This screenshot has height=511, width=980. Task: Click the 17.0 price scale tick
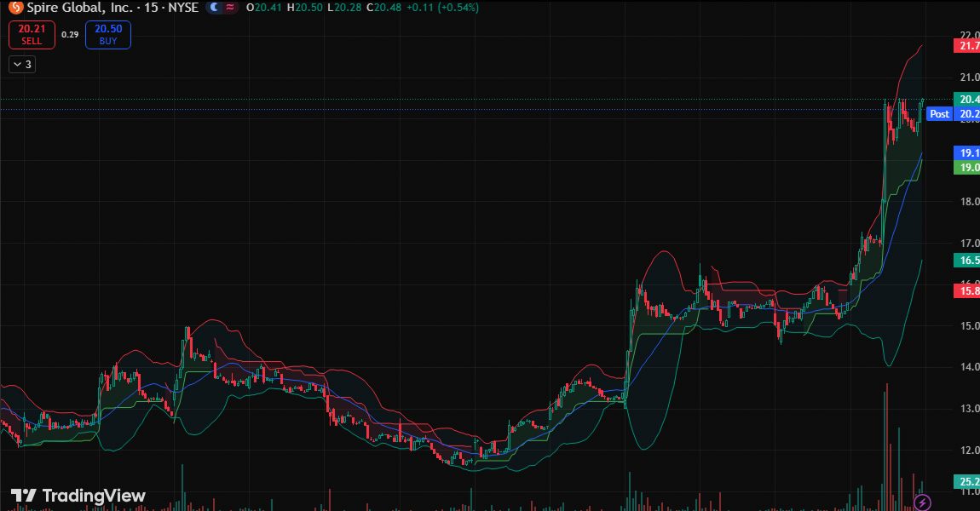tap(970, 244)
